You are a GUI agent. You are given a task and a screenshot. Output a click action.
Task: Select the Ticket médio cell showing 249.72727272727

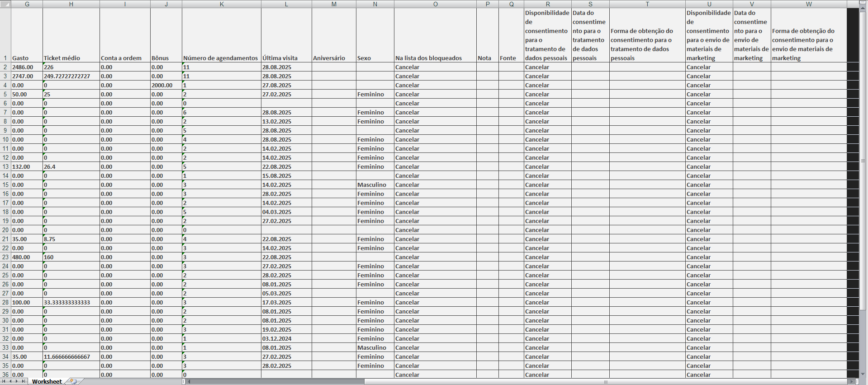[x=71, y=76]
